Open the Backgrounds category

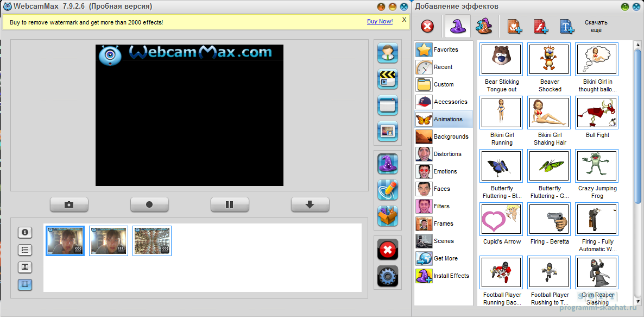click(x=444, y=136)
